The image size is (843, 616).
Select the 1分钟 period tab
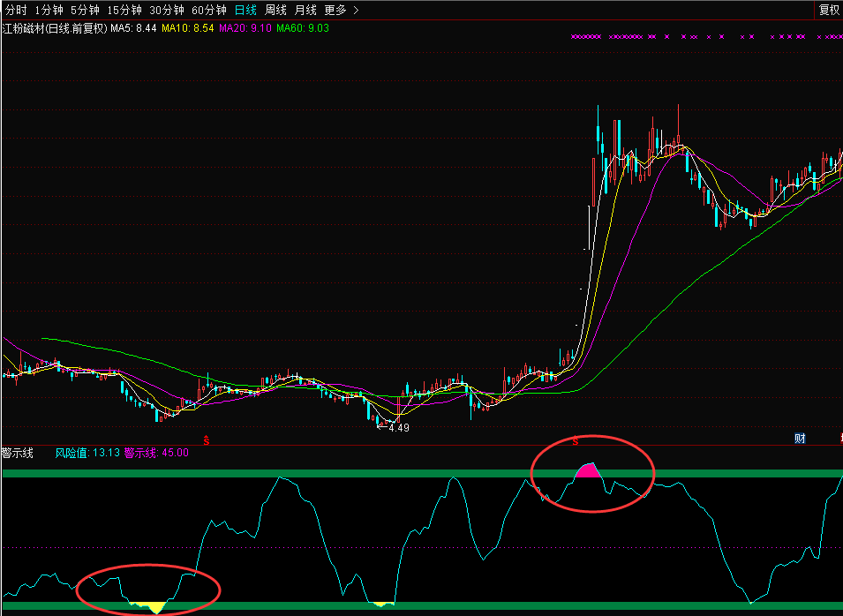(x=49, y=10)
